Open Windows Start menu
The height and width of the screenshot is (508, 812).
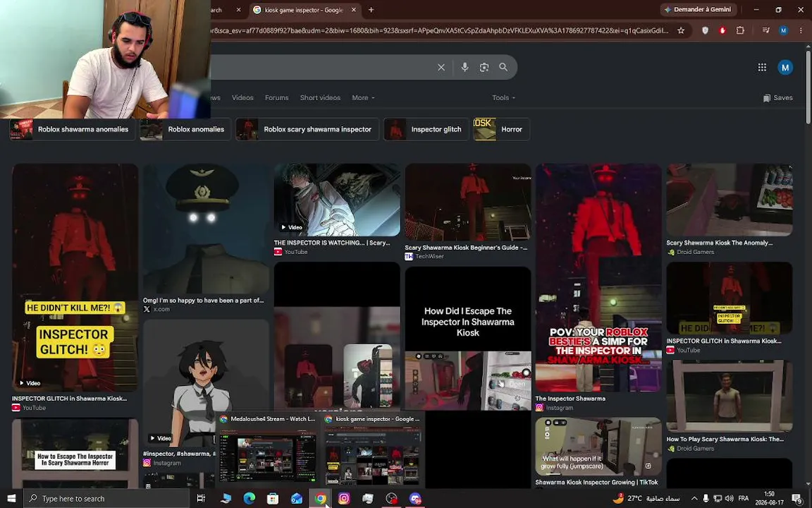click(11, 499)
